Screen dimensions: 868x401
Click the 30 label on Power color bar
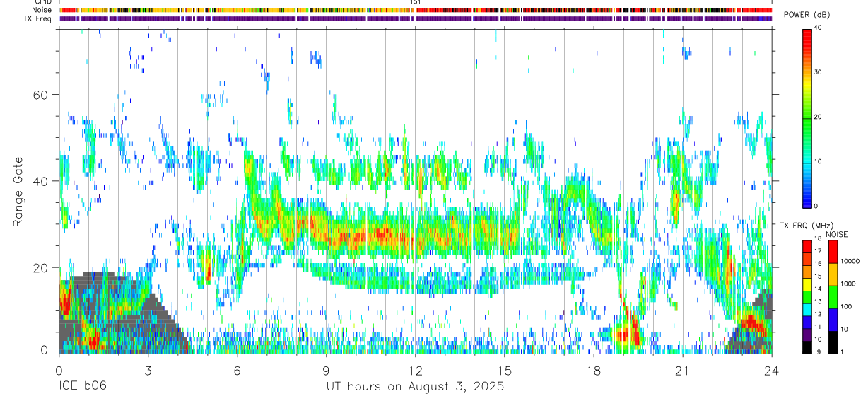819,73
